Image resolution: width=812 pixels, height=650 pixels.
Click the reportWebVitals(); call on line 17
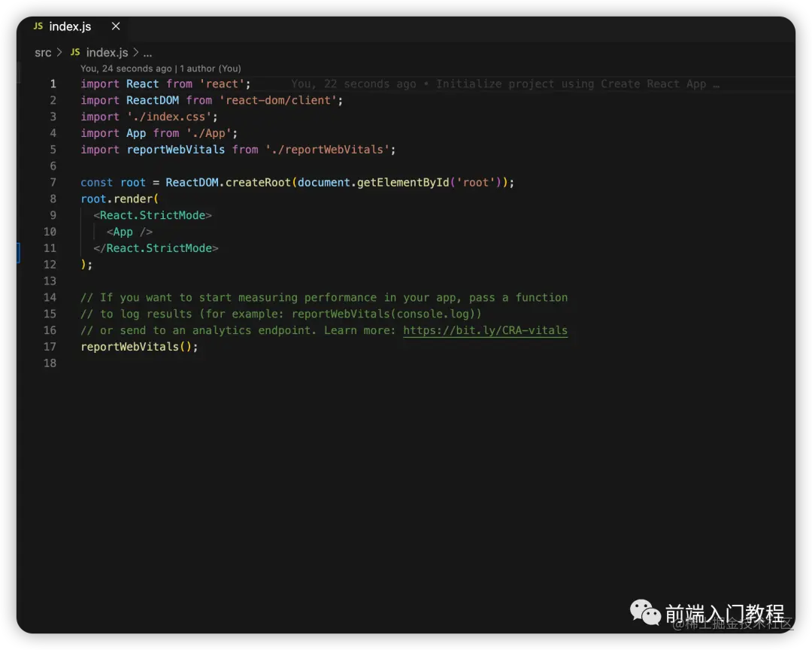(139, 347)
